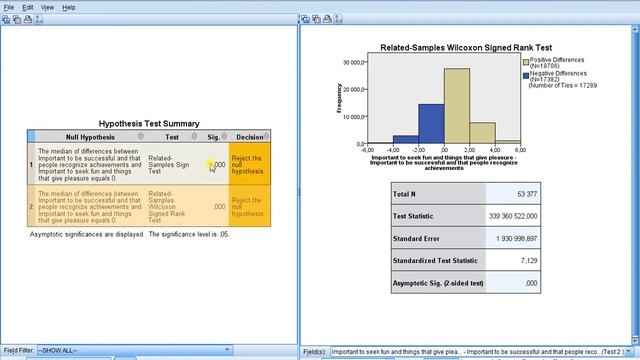Viewport: 640px width, 360px height.
Task: Click the Decision column header
Action: tap(249, 137)
